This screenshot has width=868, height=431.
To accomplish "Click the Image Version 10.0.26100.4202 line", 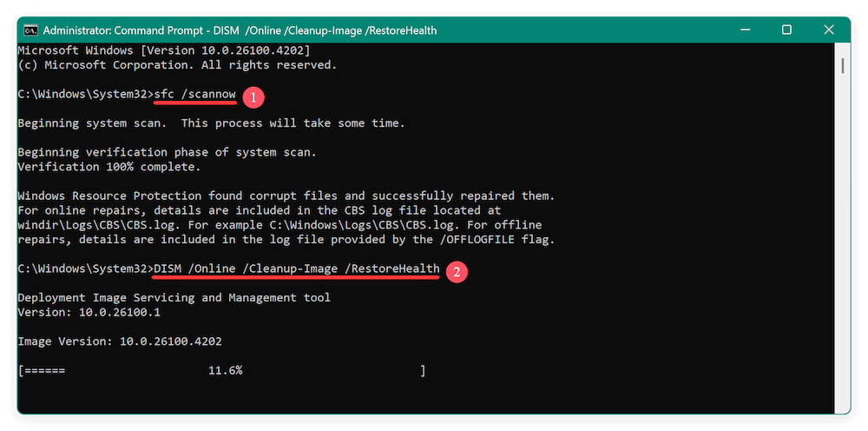I will pyautogui.click(x=125, y=341).
